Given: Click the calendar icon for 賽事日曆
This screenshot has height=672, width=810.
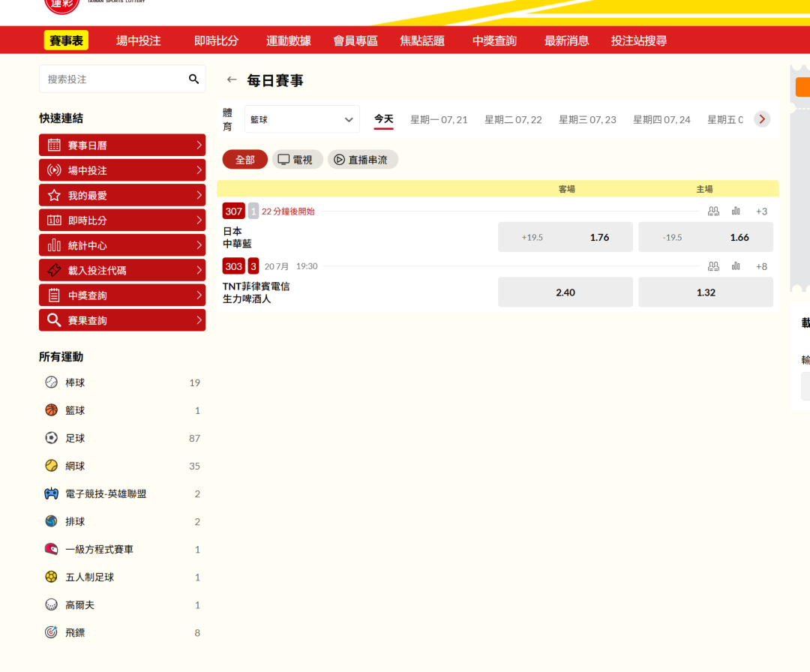Looking at the screenshot, I should (54, 145).
